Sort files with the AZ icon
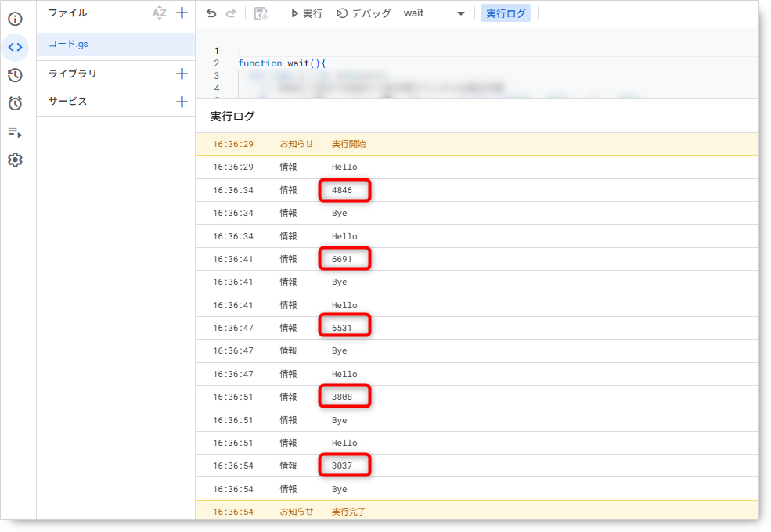Image resolution: width=771 pixels, height=532 pixels. pyautogui.click(x=159, y=13)
